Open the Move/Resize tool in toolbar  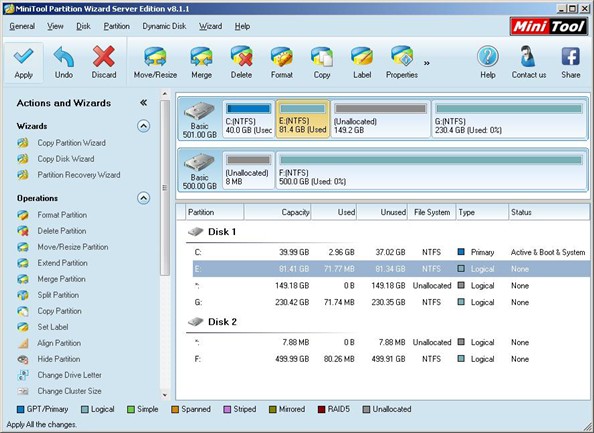[155, 63]
